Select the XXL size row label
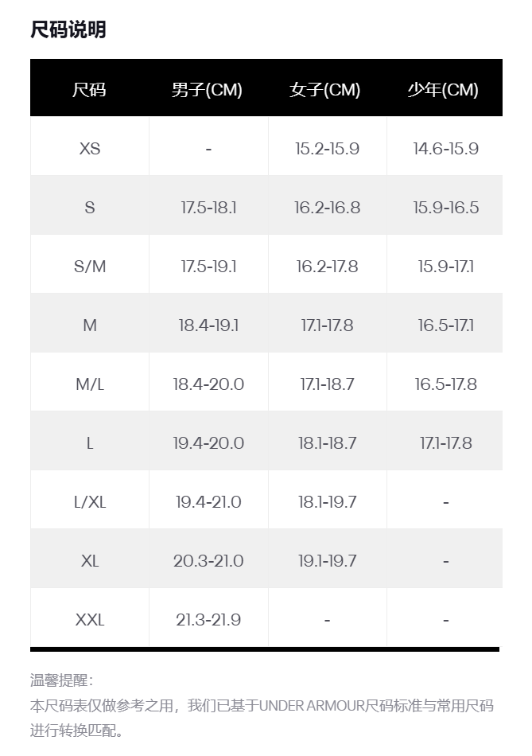 point(90,620)
